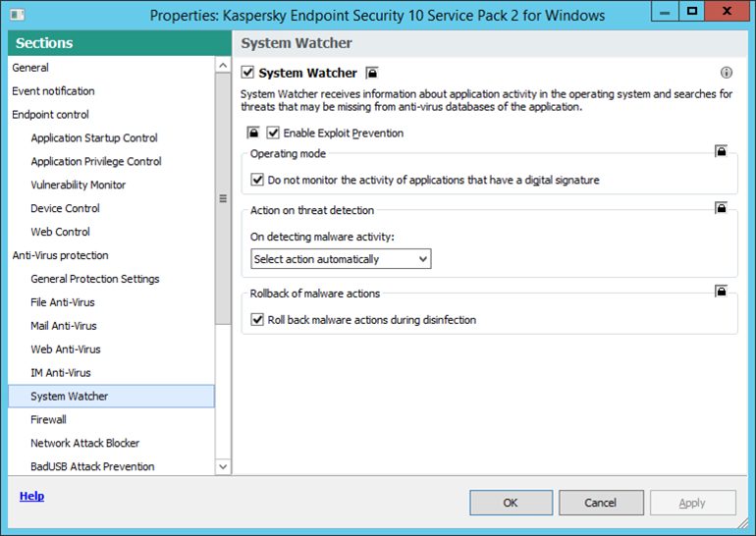Toggle the lock icon next to Enable Exploit Prevention
This screenshot has width=756, height=536.
252,133
